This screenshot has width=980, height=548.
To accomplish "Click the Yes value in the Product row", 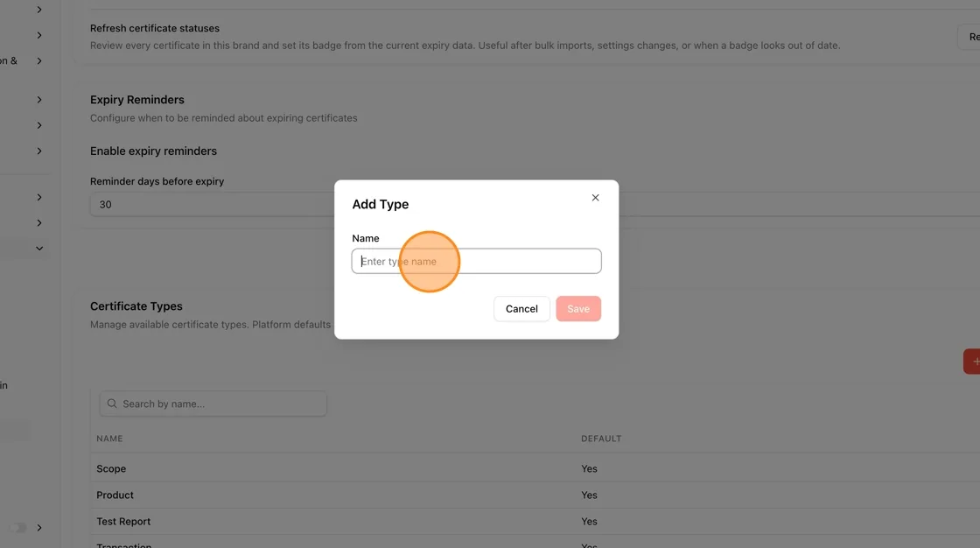I will point(590,495).
